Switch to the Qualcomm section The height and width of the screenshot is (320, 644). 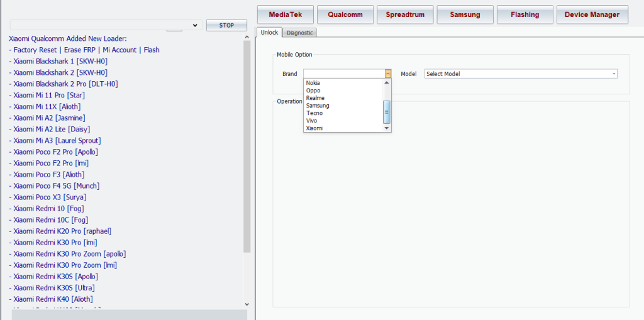click(x=345, y=14)
